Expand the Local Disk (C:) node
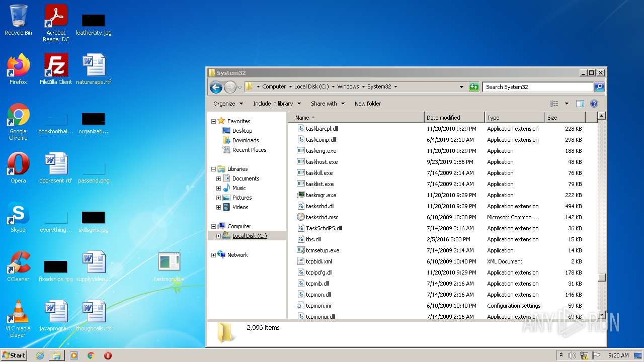 (x=218, y=236)
